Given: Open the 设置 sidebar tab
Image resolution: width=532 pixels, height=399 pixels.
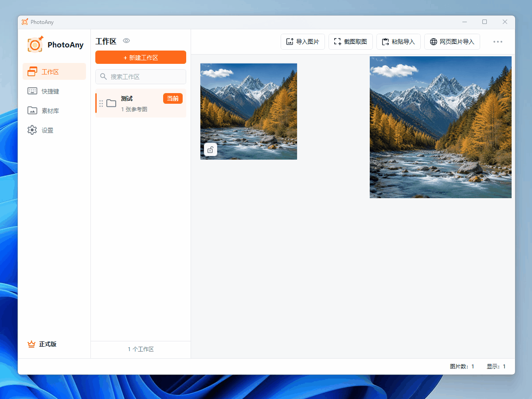Looking at the screenshot, I should click(54, 130).
